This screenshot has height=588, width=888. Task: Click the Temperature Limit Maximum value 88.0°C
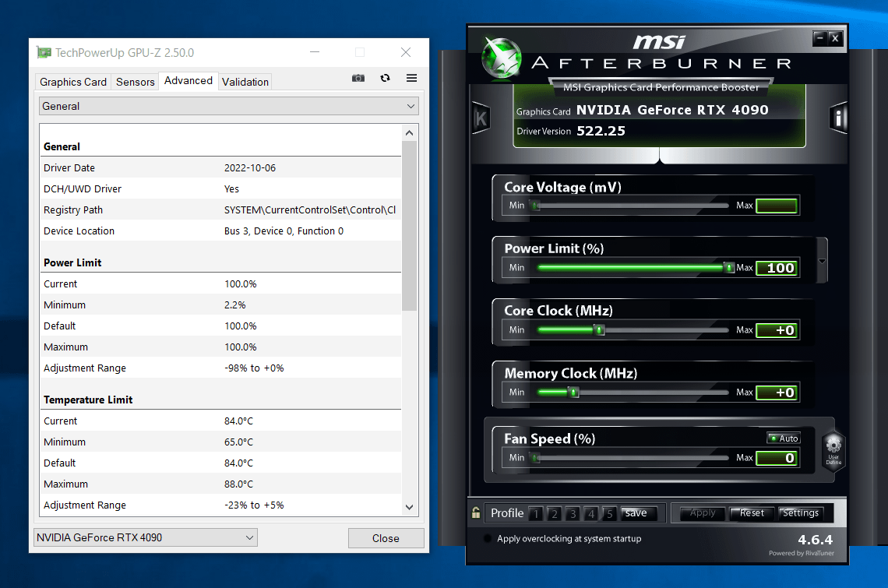click(238, 484)
